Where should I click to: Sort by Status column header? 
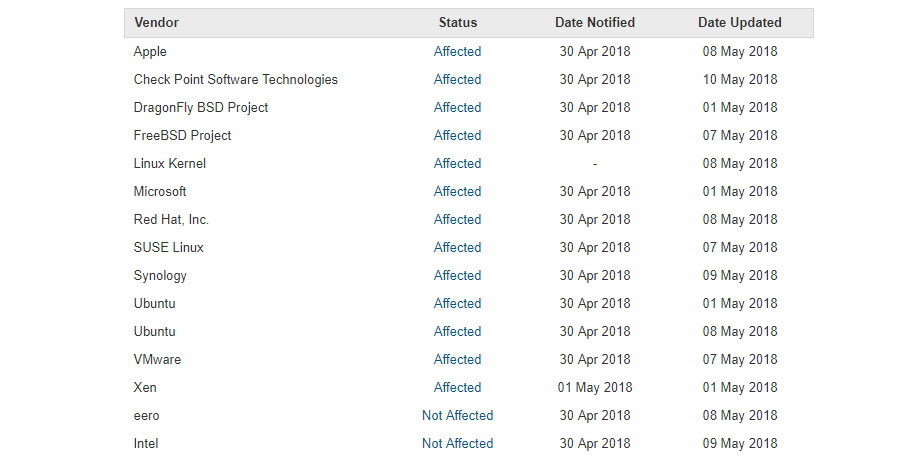point(457,23)
